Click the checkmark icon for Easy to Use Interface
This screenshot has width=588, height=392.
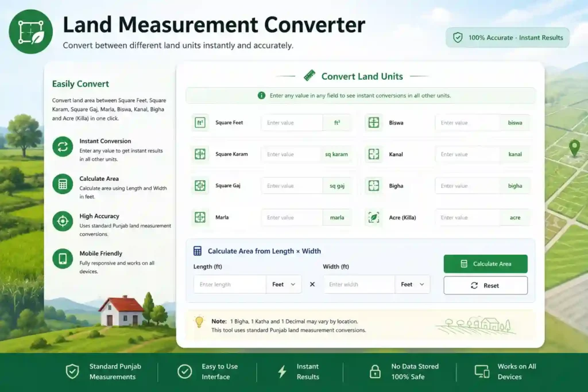pyautogui.click(x=184, y=371)
